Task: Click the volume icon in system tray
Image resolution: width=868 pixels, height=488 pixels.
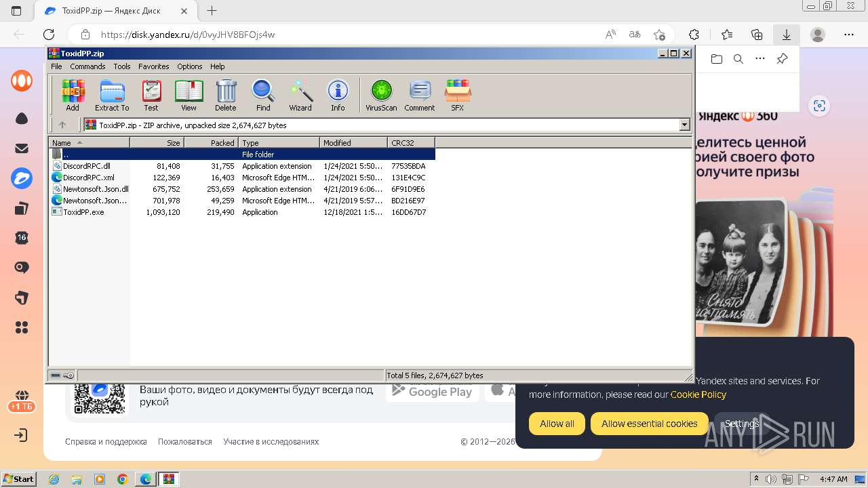Action: (772, 479)
